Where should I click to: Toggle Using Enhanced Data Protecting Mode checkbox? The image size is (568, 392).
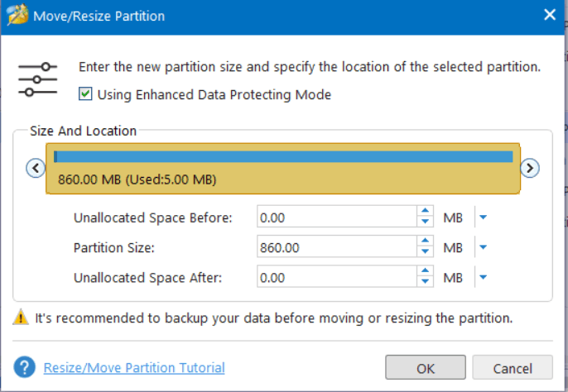pos(85,94)
